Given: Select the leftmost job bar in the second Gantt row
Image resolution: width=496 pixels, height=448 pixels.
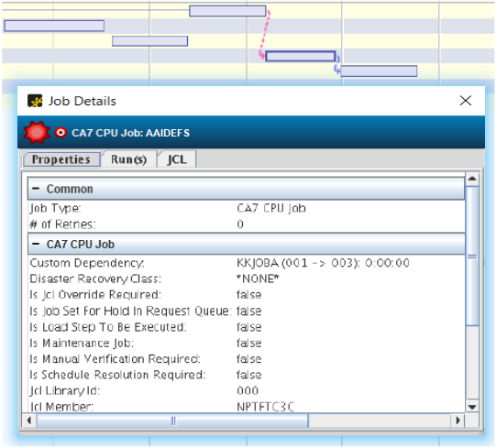Looking at the screenshot, I should click(54, 26).
